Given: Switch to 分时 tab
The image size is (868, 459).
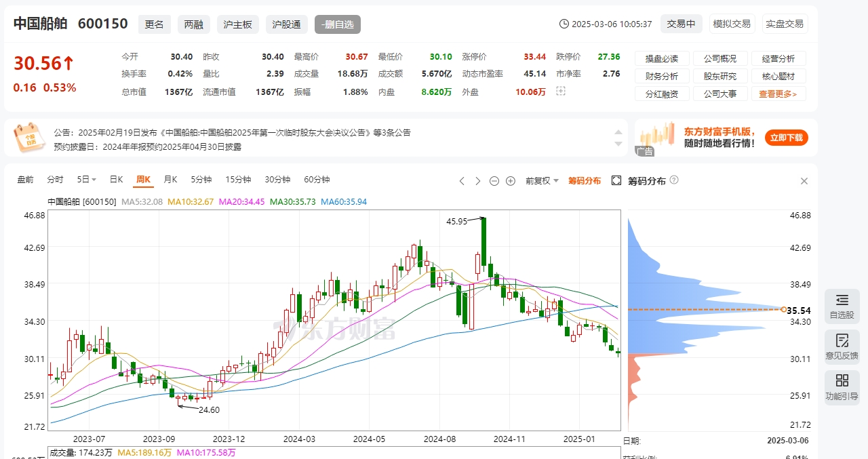Looking at the screenshot, I should pyautogui.click(x=55, y=180).
